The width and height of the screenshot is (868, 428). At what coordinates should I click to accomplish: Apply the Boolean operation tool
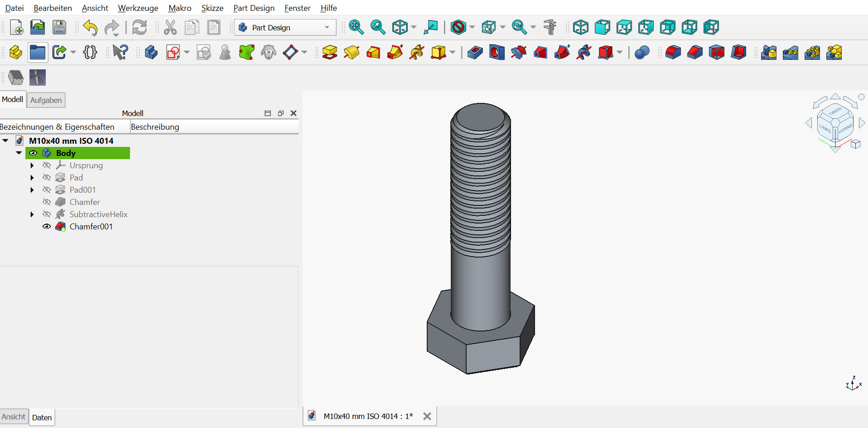pyautogui.click(x=642, y=53)
